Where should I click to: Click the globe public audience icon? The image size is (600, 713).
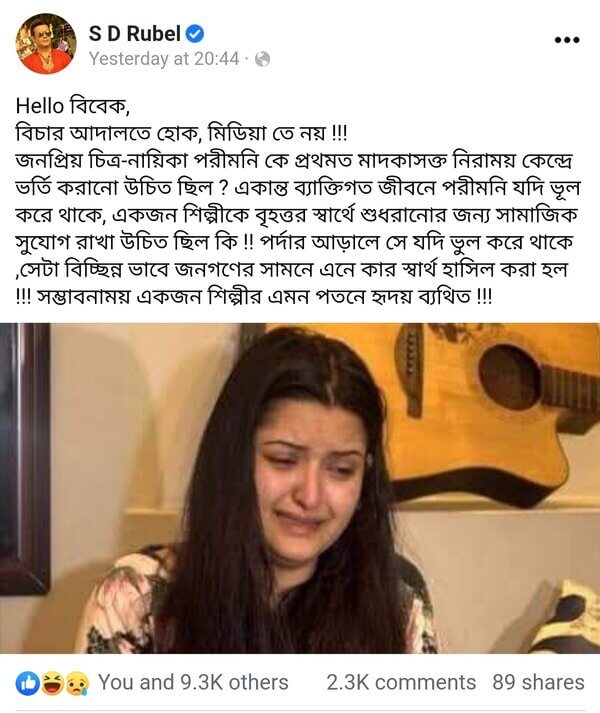coord(262,59)
